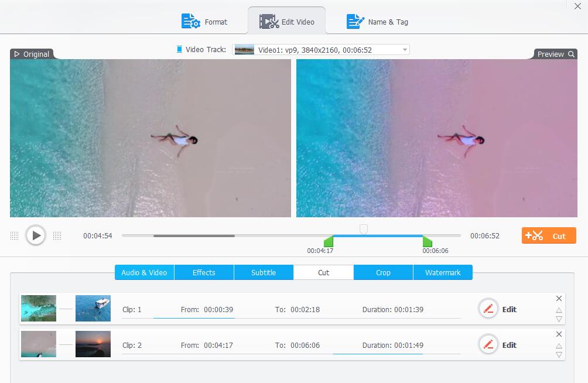Click the pencil Edit icon for Clip 1
Screen dimensions: 588x383
point(488,309)
